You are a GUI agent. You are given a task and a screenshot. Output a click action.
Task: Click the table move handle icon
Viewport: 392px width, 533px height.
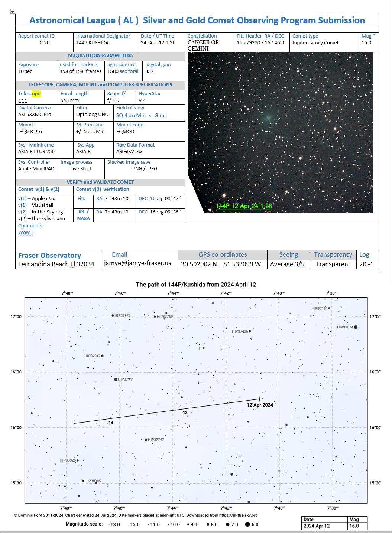pyautogui.click(x=13, y=12)
